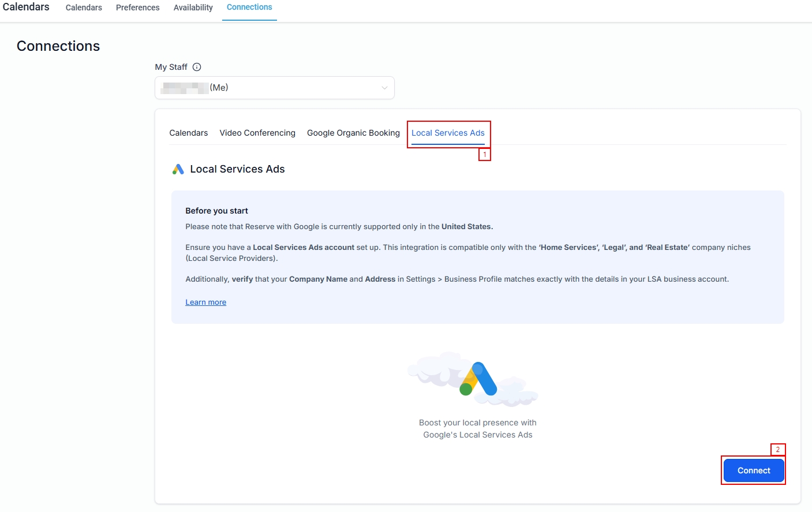
Task: Select the Connections tab in the top bar
Action: [249, 8]
